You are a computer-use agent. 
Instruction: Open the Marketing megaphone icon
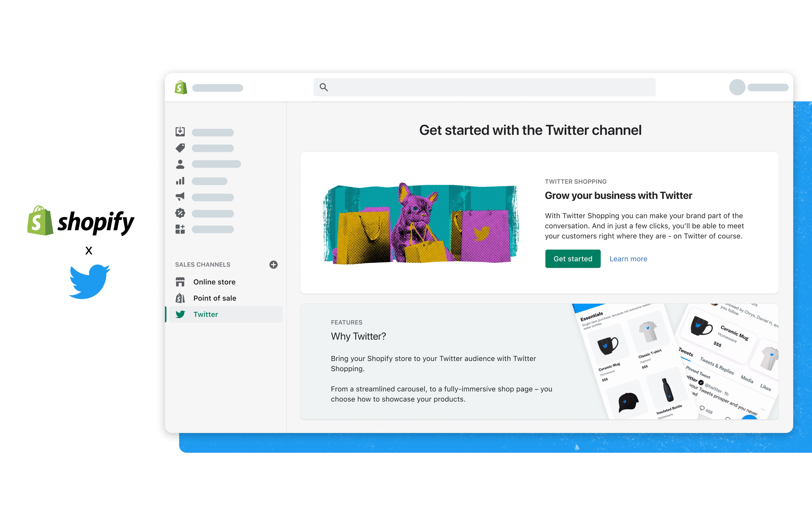[180, 197]
